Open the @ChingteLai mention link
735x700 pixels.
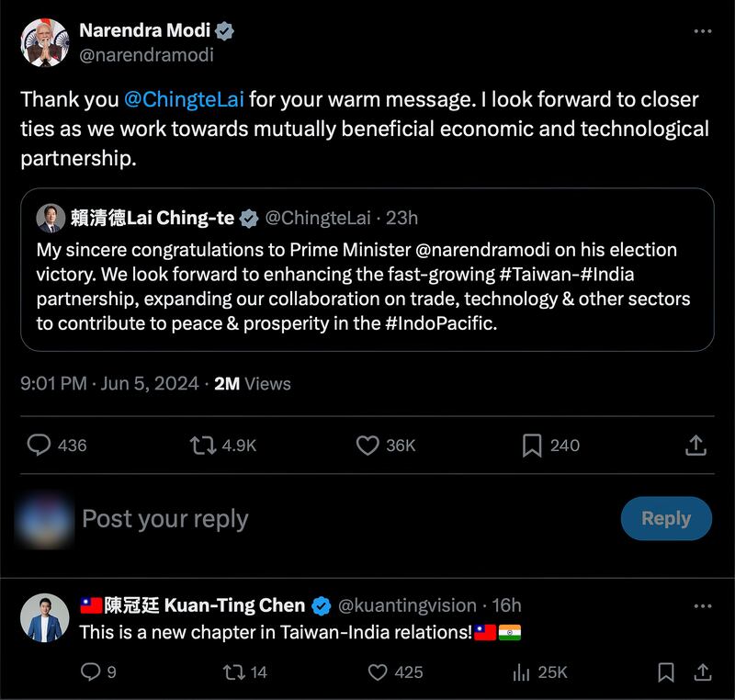(184, 99)
